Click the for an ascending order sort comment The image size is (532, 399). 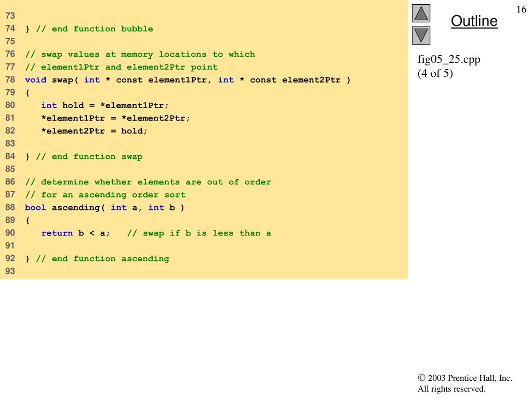105,195
